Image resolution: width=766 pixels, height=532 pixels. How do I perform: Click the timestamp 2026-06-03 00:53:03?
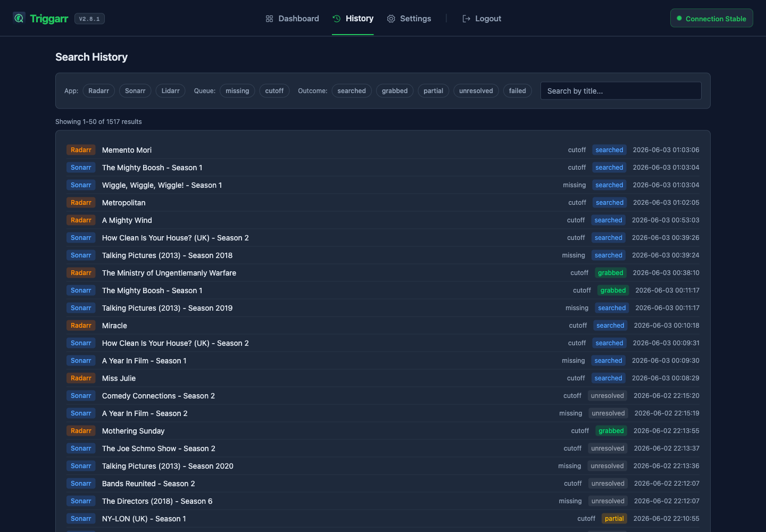[x=665, y=220]
